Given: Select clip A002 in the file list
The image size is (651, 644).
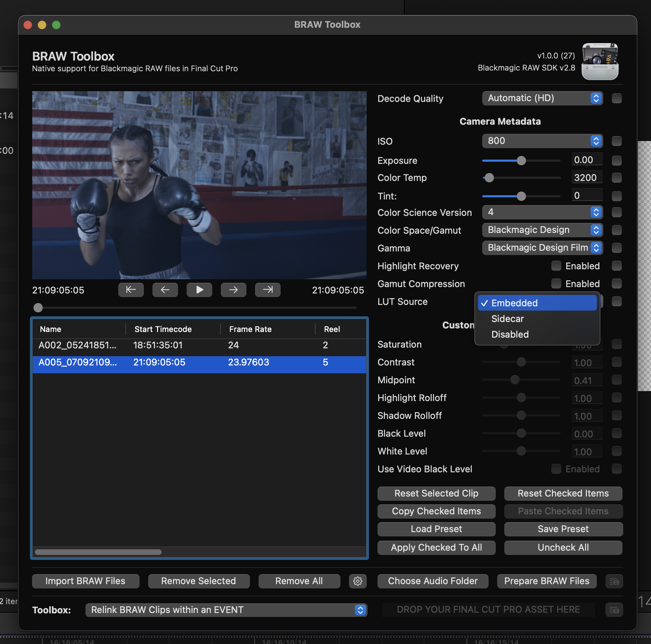Looking at the screenshot, I should point(142,345).
